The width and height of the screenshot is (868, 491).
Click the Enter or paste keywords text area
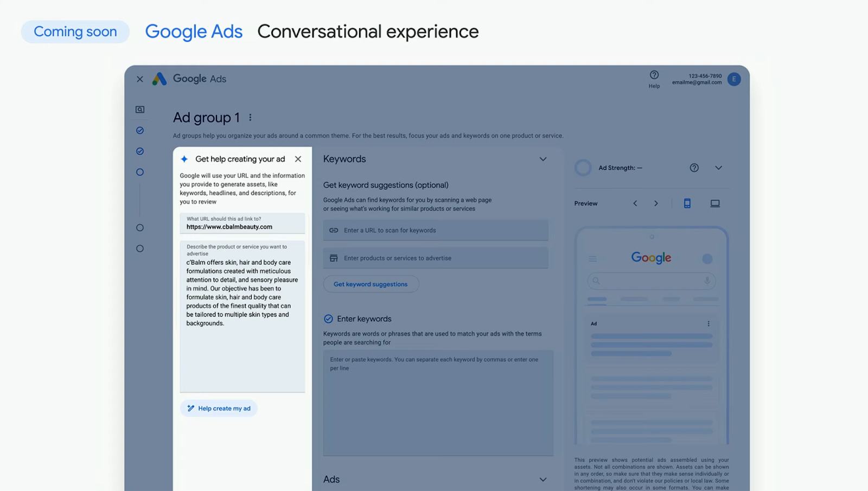438,403
